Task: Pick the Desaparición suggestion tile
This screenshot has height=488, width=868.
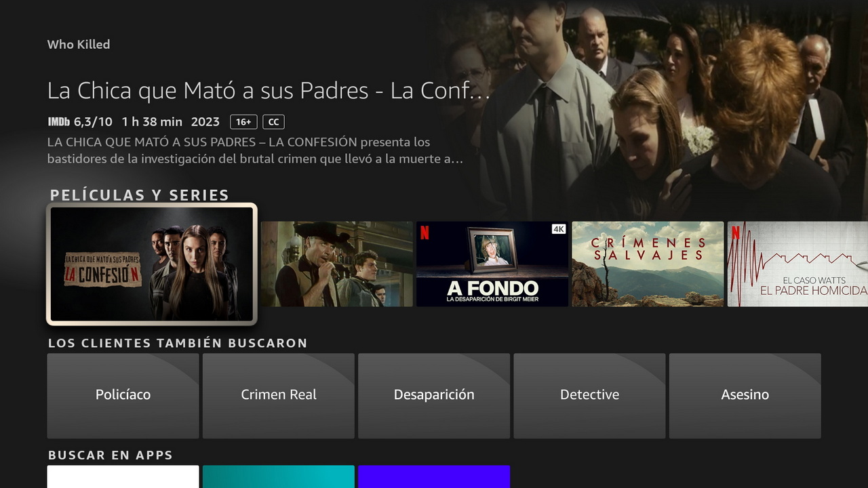Action: (x=434, y=395)
